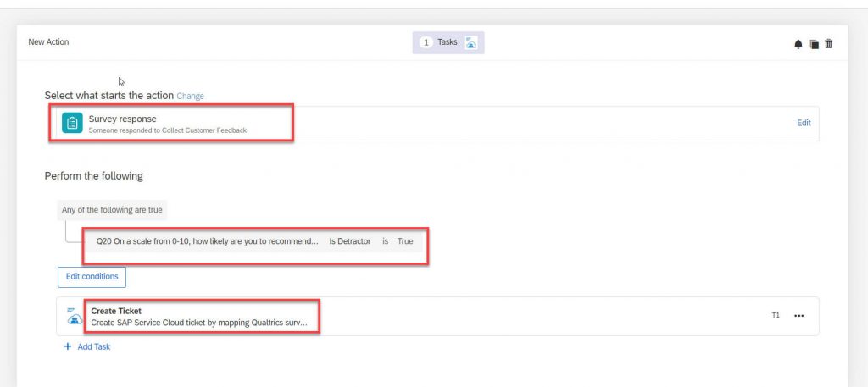Screen dimensions: 868x387
Task: Click the New Action title
Action: (48, 42)
